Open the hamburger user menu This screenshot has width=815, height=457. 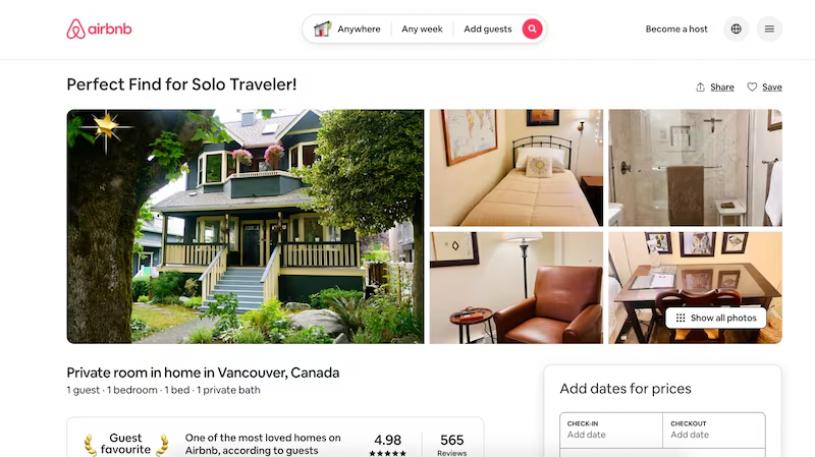click(x=769, y=29)
